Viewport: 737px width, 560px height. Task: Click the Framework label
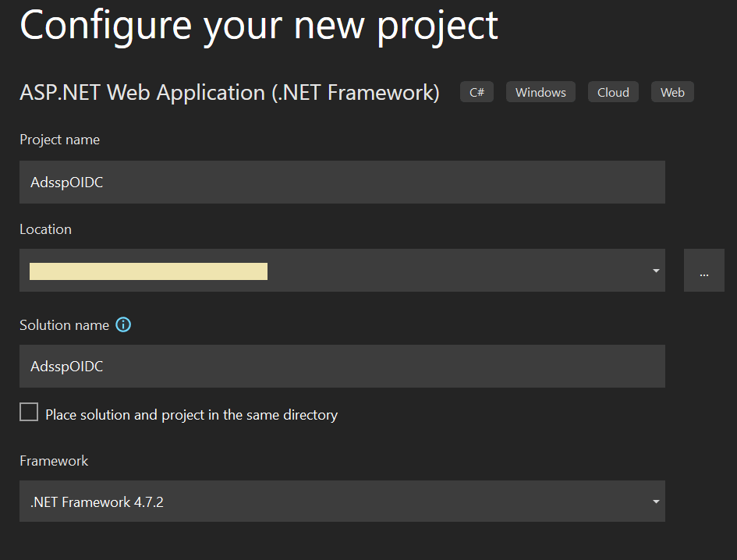tap(54, 461)
